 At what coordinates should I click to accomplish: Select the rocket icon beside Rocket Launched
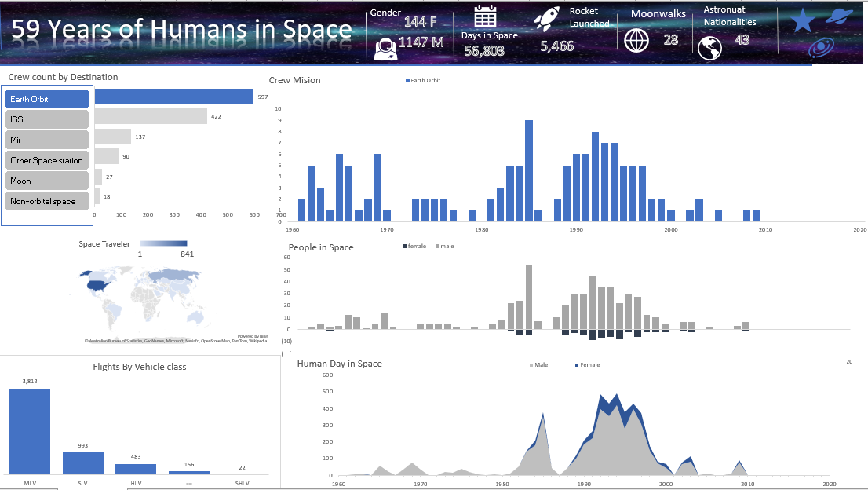click(x=548, y=19)
